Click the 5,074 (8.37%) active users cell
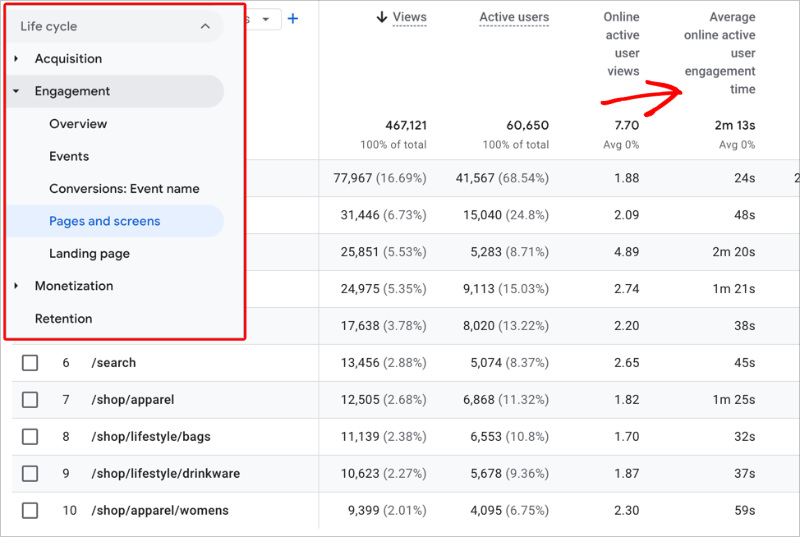800x537 pixels. click(x=510, y=363)
